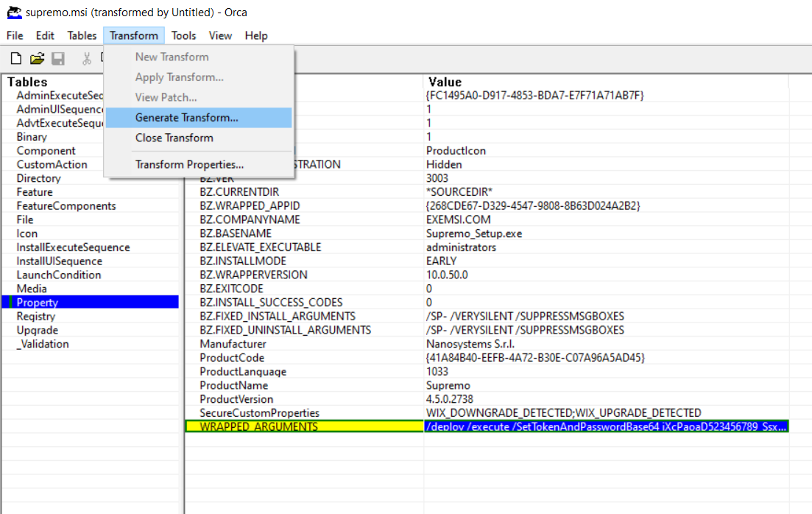Open the FeatureComponents table
The height and width of the screenshot is (514, 812).
66,205
